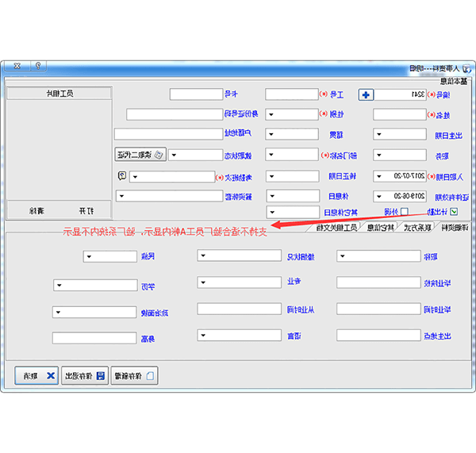The height and width of the screenshot is (453, 476).
Task: Click the small icon beside 考勤班次 dropdown
Action: [121, 175]
